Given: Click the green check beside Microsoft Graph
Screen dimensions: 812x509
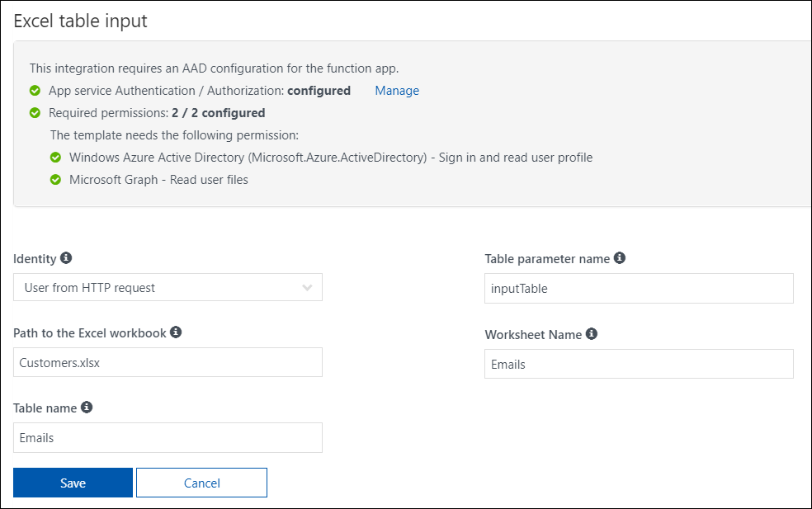Looking at the screenshot, I should pyautogui.click(x=55, y=179).
